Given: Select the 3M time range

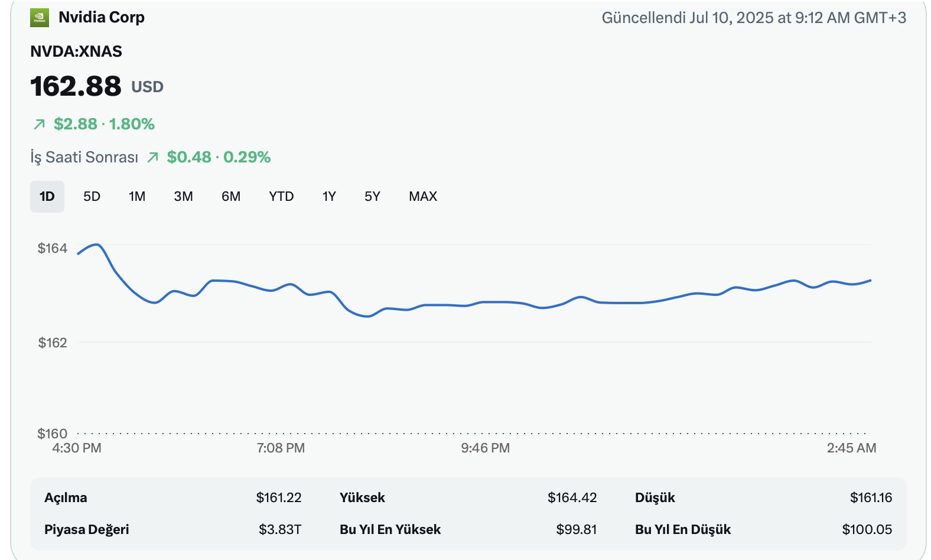Looking at the screenshot, I should click(x=183, y=197).
